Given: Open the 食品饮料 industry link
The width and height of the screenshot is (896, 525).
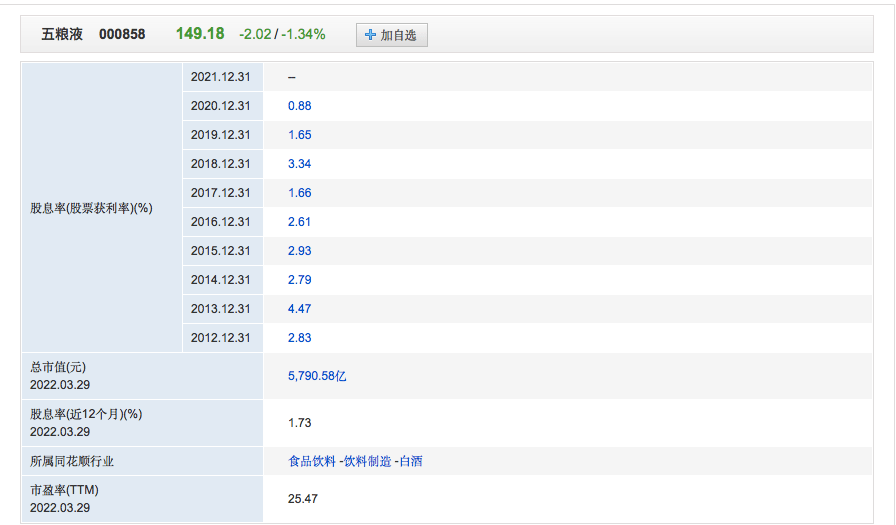Looking at the screenshot, I should coord(312,461).
